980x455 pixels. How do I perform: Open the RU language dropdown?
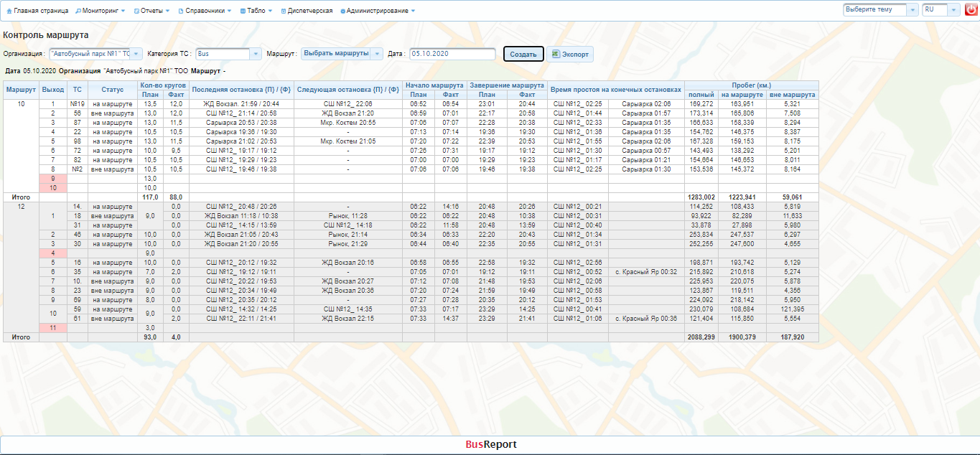click(x=941, y=10)
